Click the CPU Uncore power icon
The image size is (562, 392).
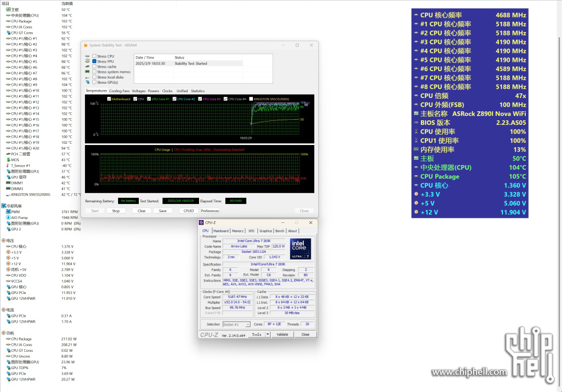click(x=8, y=356)
